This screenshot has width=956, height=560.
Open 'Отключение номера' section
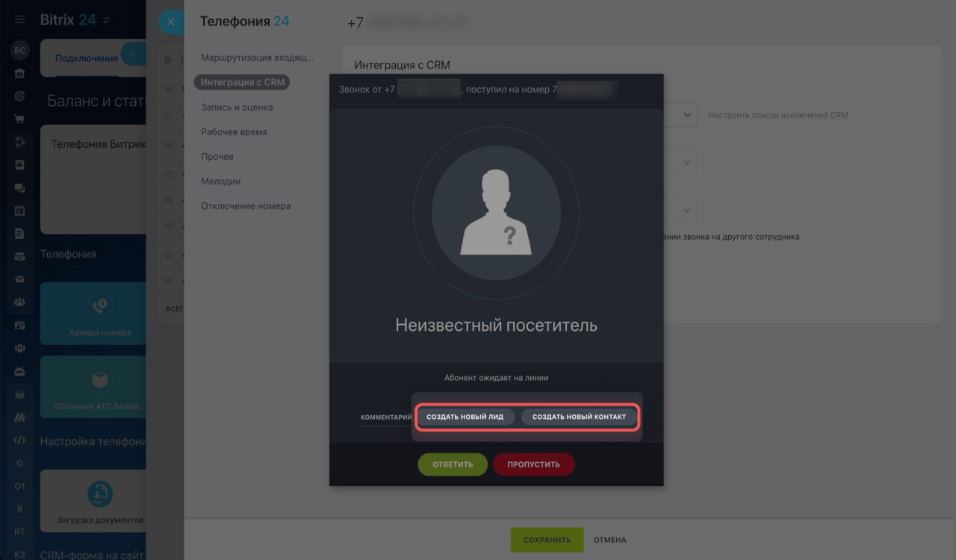point(246,205)
